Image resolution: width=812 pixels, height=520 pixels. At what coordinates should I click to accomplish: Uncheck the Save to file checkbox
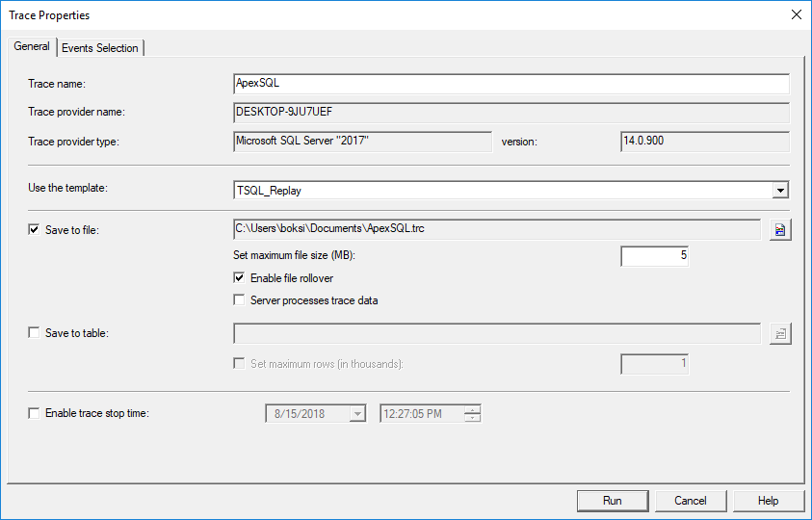point(34,229)
